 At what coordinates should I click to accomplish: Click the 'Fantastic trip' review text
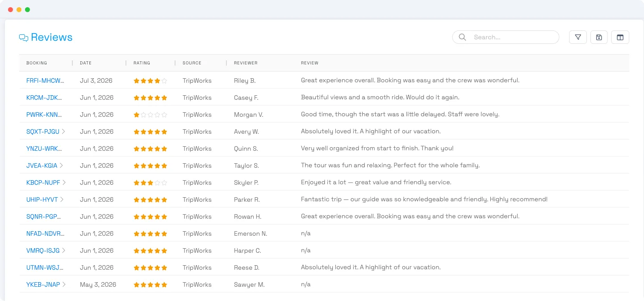pos(424,199)
